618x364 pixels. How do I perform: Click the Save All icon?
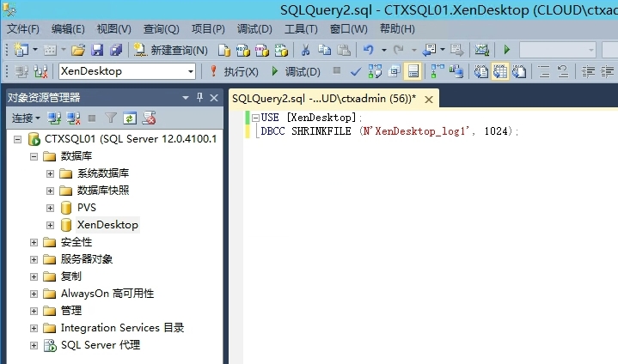click(x=115, y=50)
